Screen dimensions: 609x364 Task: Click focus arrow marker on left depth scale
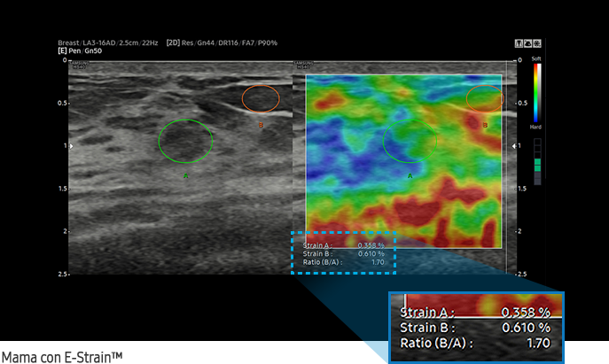[x=64, y=145]
